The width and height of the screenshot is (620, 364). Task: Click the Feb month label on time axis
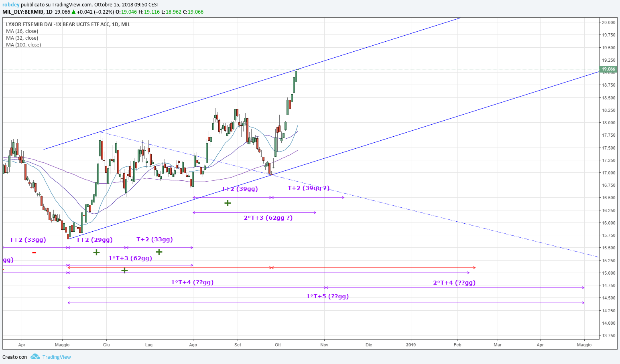point(457,345)
